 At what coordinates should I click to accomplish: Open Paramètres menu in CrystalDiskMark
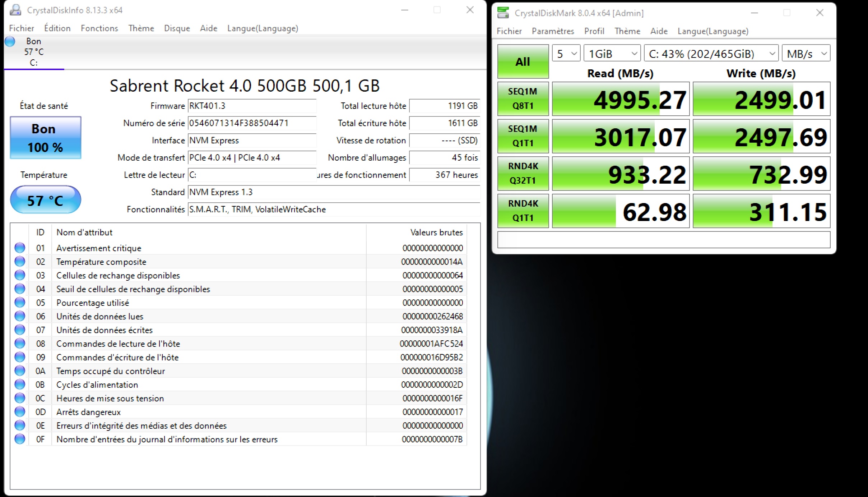click(x=553, y=31)
